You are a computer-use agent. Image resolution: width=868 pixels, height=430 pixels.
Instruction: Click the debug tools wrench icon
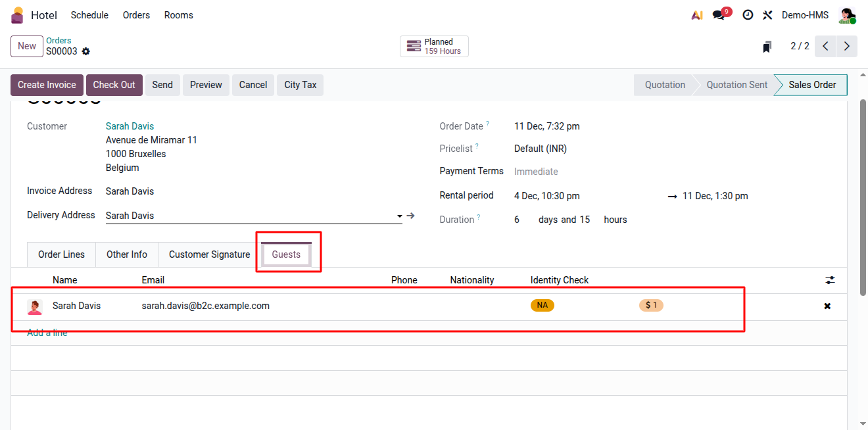tap(767, 15)
